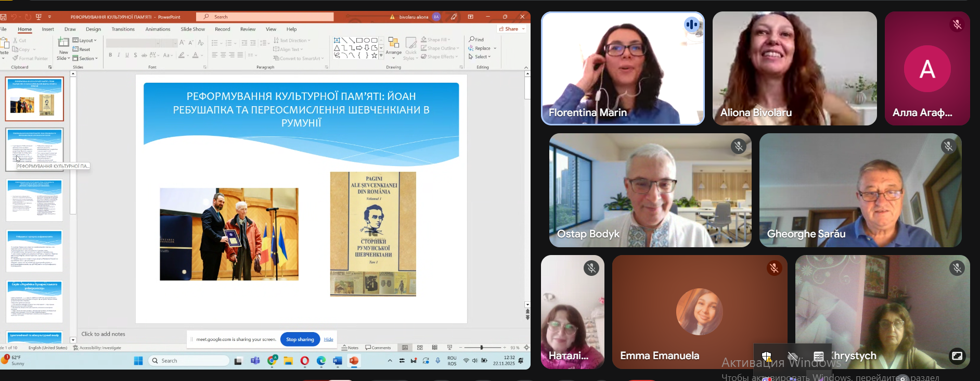Screen dimensions: 980x381
Task: Start slide show from status bar icon
Action: tap(450, 348)
